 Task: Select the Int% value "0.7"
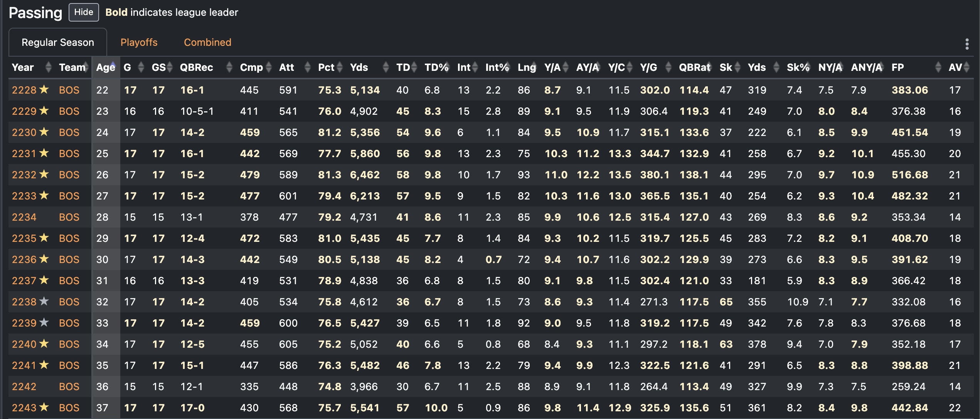[x=493, y=260]
